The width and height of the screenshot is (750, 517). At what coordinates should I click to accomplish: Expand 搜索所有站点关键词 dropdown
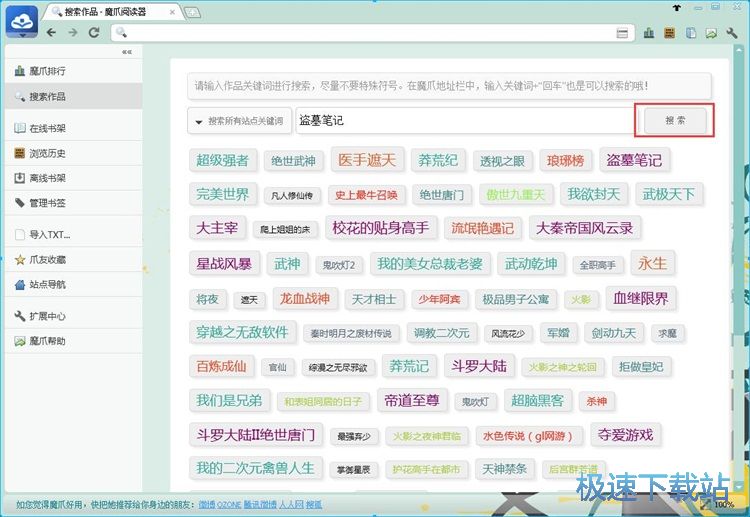(239, 121)
